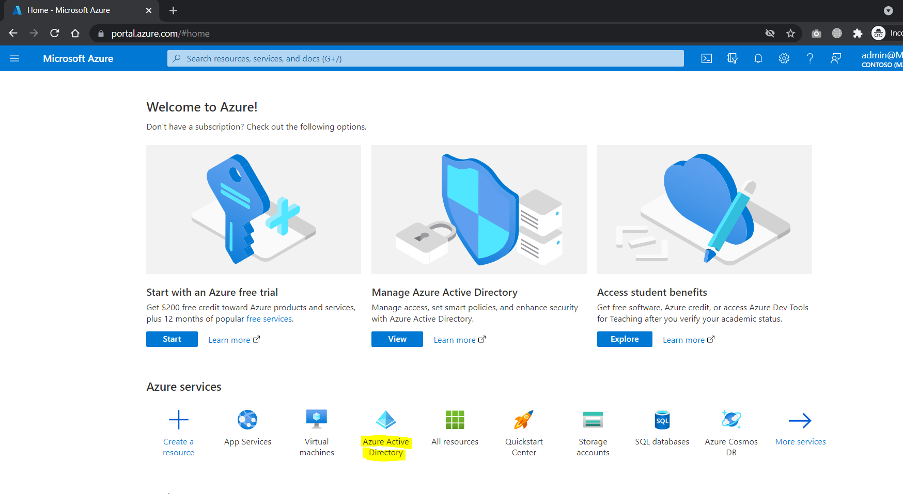Viewport: 904px width, 494px height.
Task: Click the browser address bar URL
Action: pyautogui.click(x=160, y=33)
